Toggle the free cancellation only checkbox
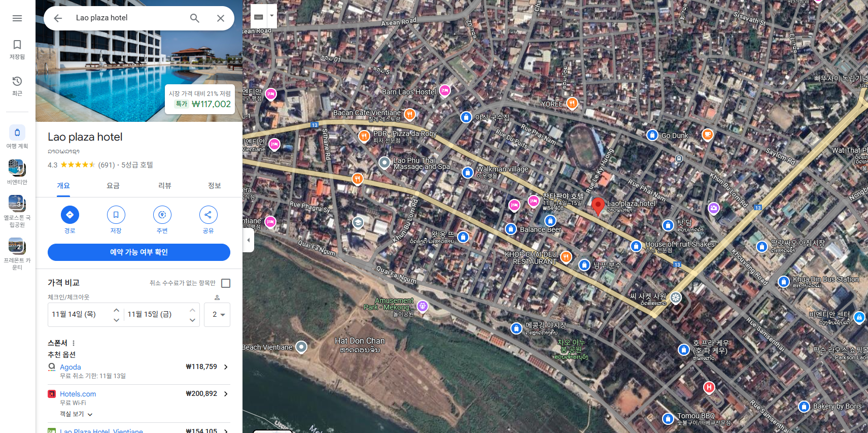The image size is (868, 433). 226,283
